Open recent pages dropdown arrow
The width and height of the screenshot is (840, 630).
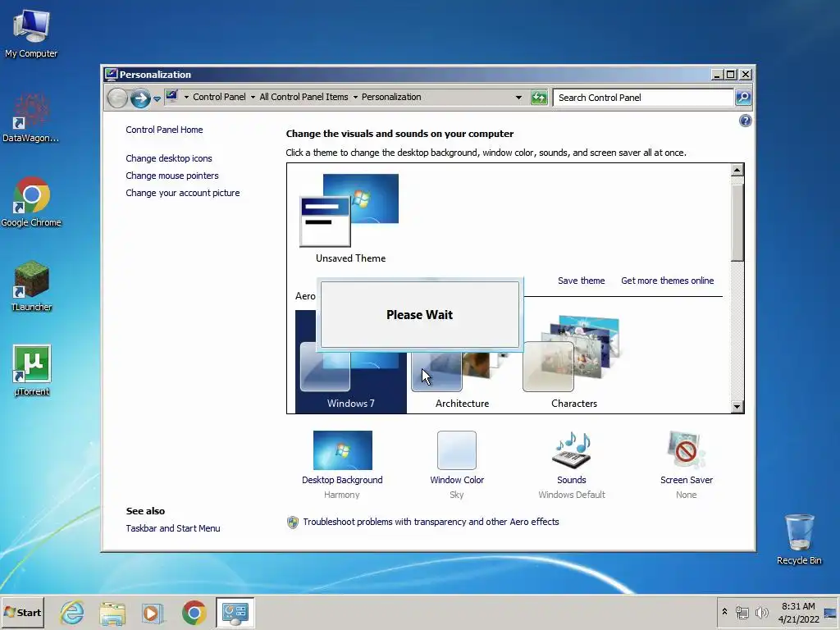[157, 98]
